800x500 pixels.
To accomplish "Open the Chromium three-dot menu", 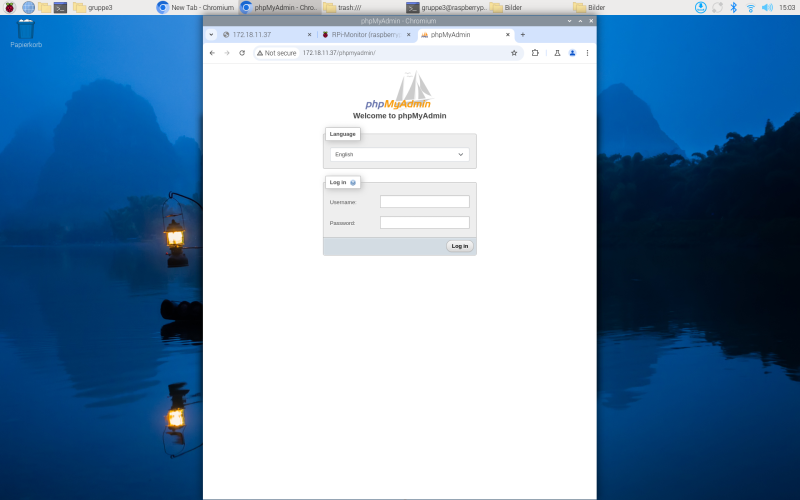I will click(587, 53).
